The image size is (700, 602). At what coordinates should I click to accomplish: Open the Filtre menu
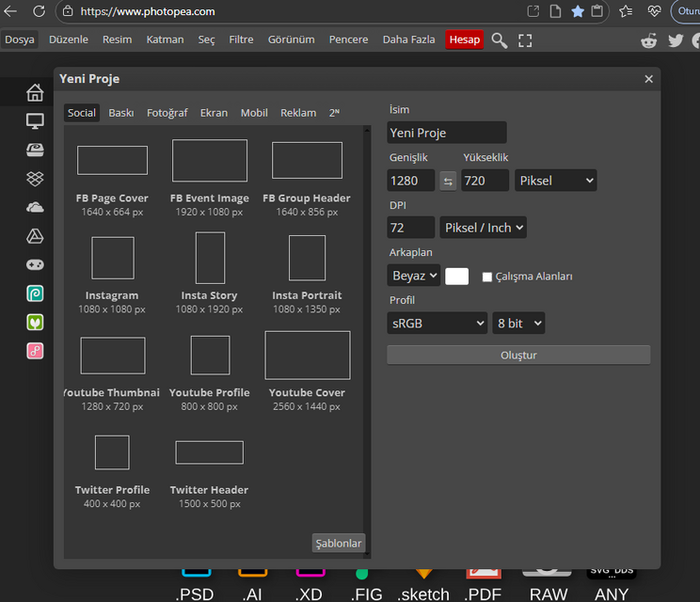pos(241,40)
